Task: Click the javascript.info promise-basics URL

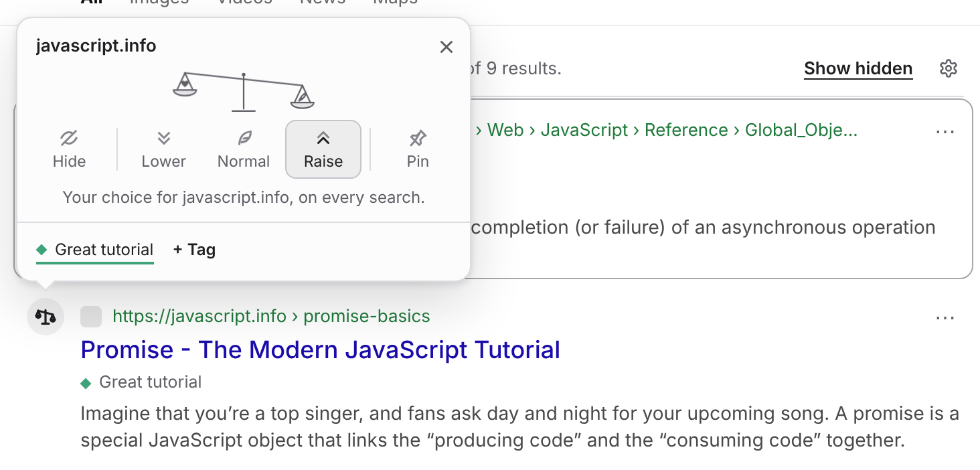Action: coord(271,316)
